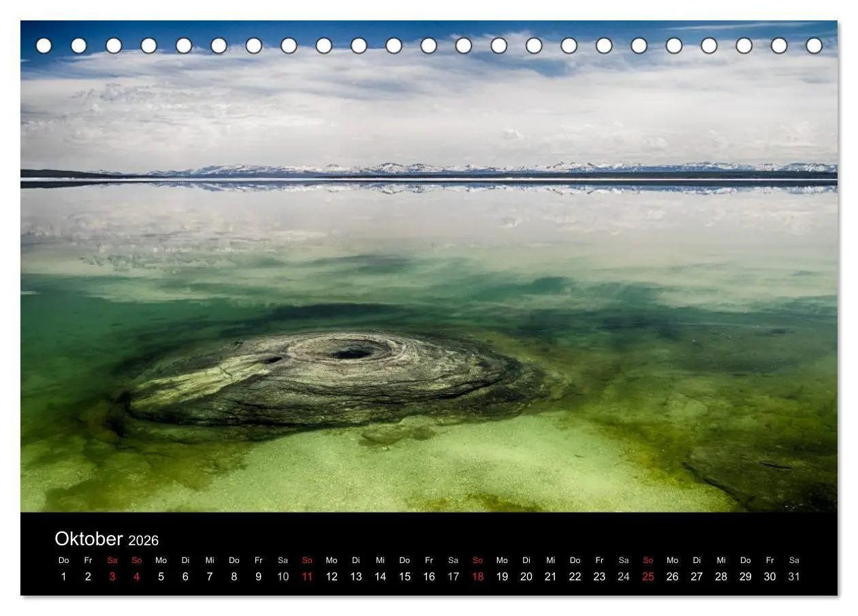Pick the red Sunday date 25

[648, 577]
